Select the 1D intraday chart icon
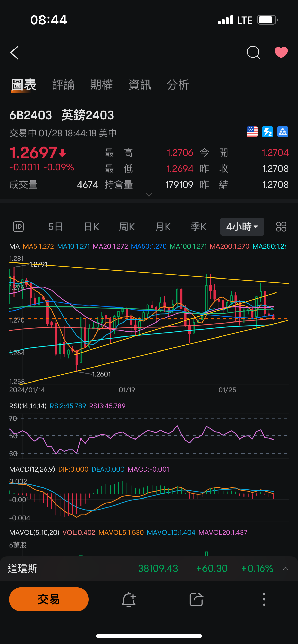Screen dimensions: 298x644 pyautogui.click(x=18, y=227)
